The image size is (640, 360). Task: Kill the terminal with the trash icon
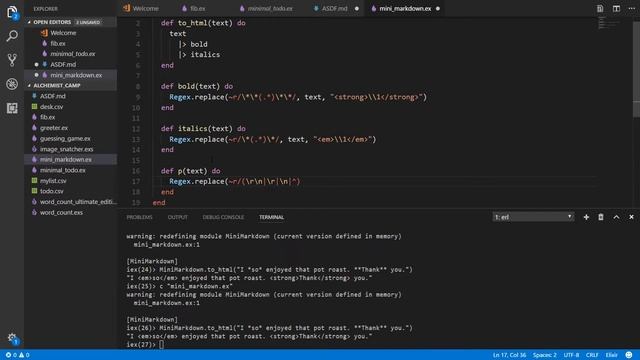(601, 217)
